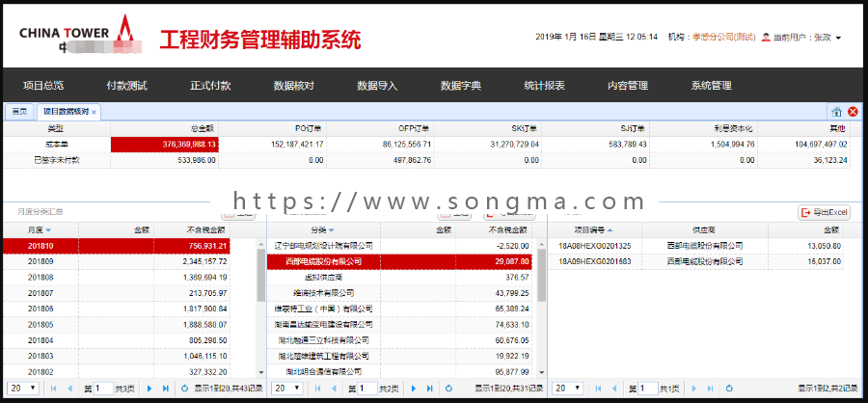Refresh the 月度 panel with 43 records
This screenshot has height=403, width=868.
[185, 389]
